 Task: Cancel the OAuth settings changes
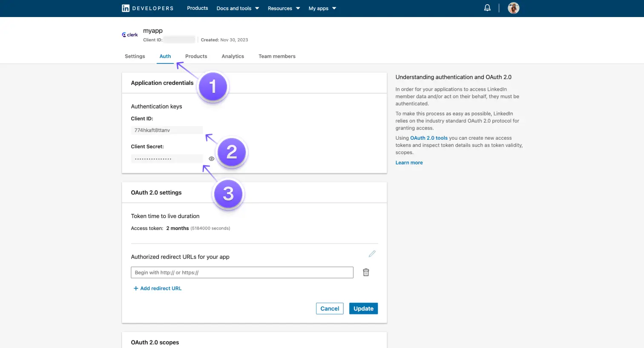(329, 308)
